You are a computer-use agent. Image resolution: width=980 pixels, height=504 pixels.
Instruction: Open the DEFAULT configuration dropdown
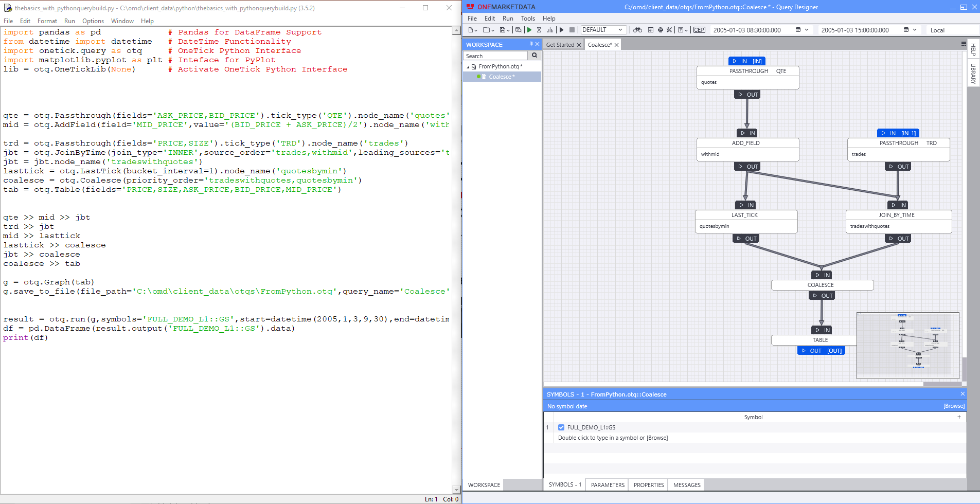[604, 30]
